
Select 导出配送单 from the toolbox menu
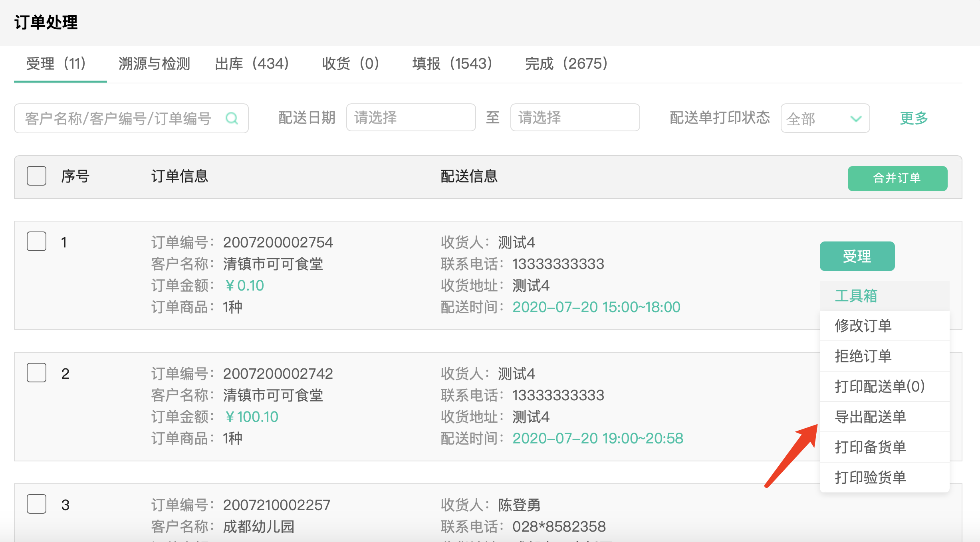(871, 417)
